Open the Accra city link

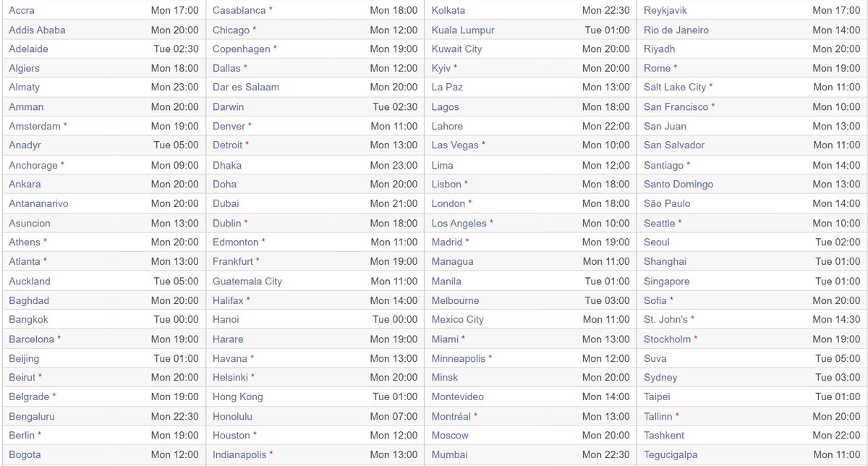tap(22, 10)
